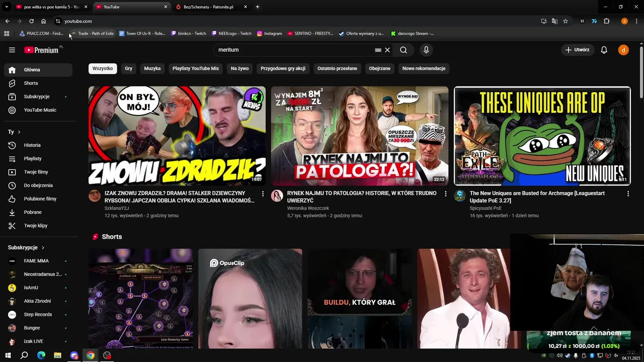Image resolution: width=644 pixels, height=362 pixels.
Task: Open Twoje klipy in the sidebar
Action: pos(38,226)
